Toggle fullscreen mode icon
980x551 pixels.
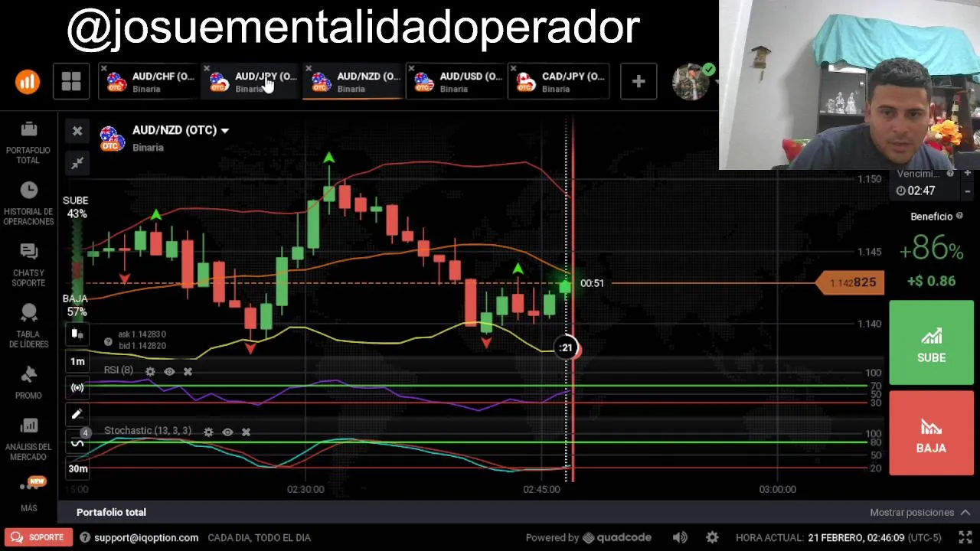[965, 537]
